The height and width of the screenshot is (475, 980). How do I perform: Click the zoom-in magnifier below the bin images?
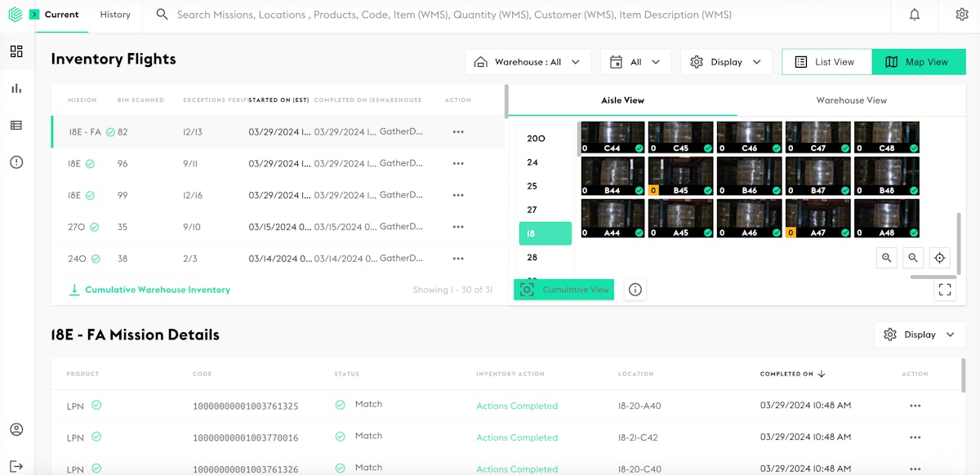click(x=886, y=257)
